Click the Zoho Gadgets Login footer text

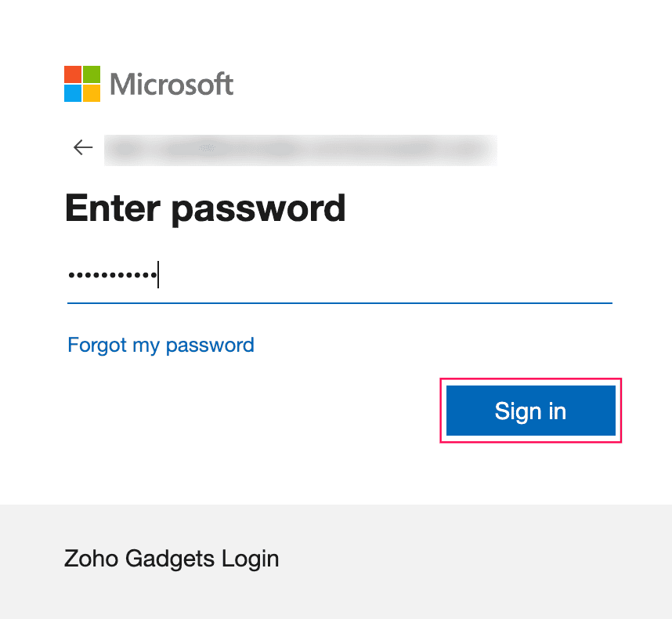tap(172, 559)
